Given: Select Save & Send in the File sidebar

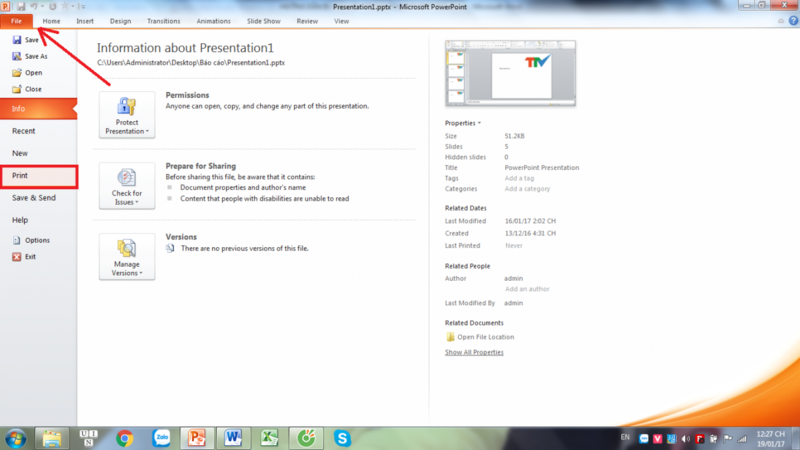Looking at the screenshot, I should (x=38, y=198).
